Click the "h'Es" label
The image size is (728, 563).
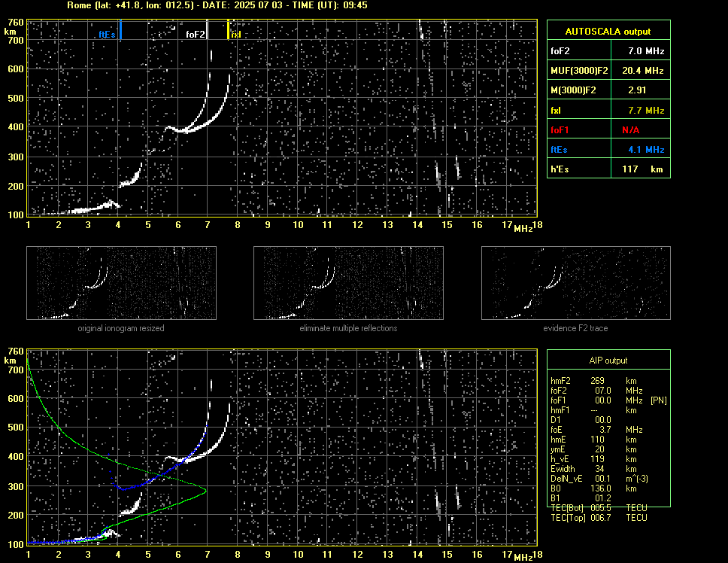coord(560,169)
